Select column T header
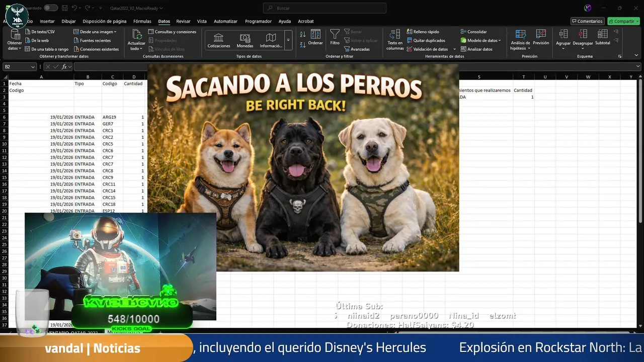Image resolution: width=644 pixels, height=362 pixels. [523, 77]
